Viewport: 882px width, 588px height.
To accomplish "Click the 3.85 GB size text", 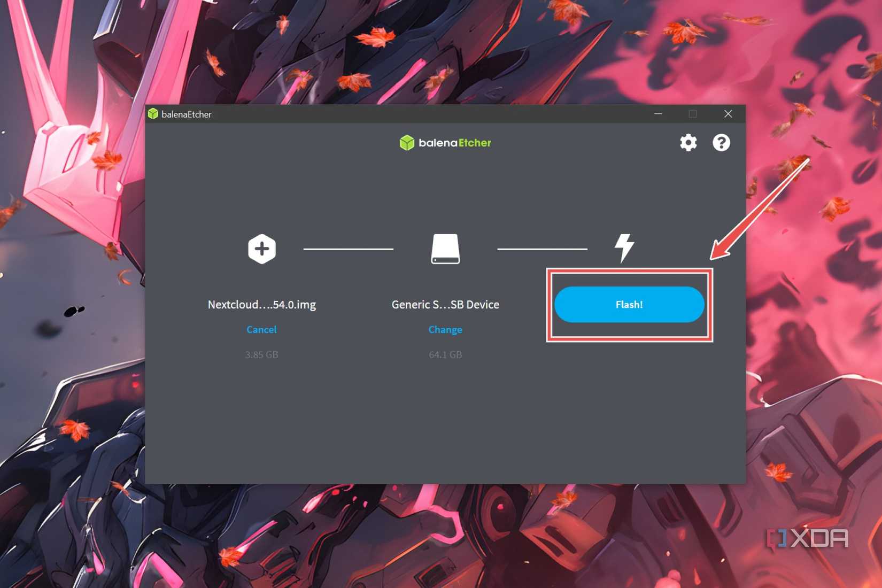I will click(261, 354).
